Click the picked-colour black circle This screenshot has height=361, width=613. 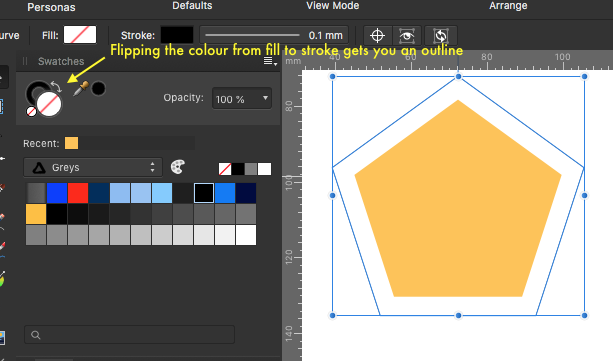(99, 88)
